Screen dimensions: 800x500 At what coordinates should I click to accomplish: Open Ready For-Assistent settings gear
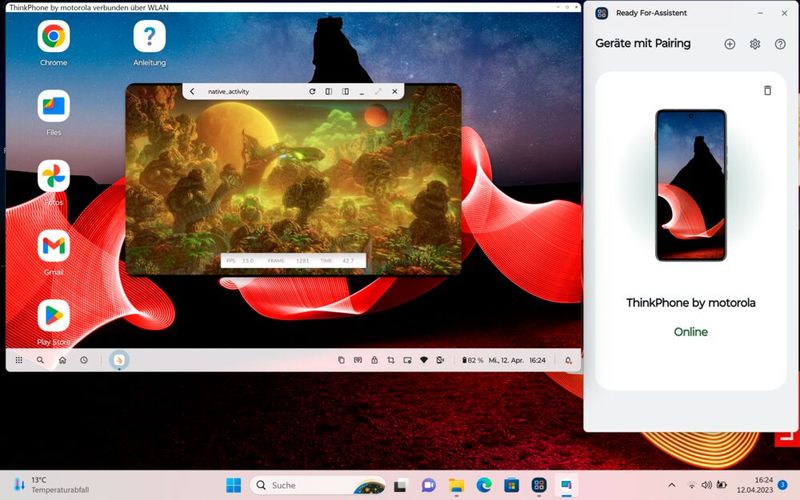(755, 44)
